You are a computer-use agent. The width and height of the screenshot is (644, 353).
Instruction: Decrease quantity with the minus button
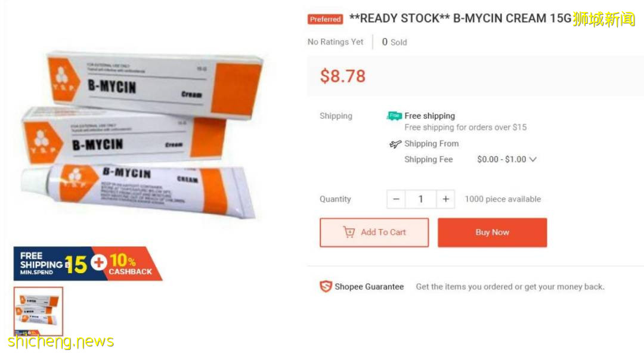pyautogui.click(x=396, y=199)
